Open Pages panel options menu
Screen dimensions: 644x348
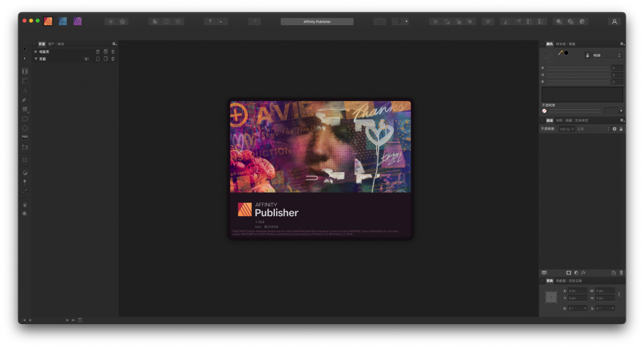(114, 44)
